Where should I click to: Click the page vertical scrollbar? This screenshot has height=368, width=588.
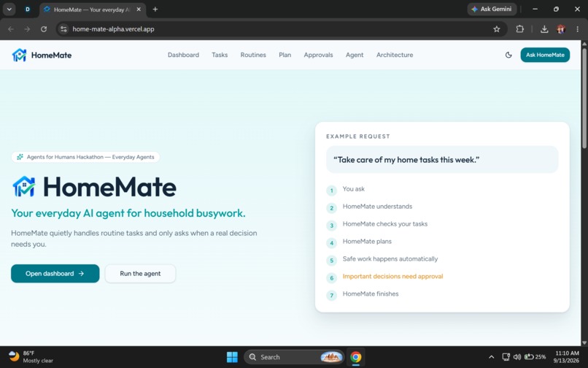tap(584, 98)
